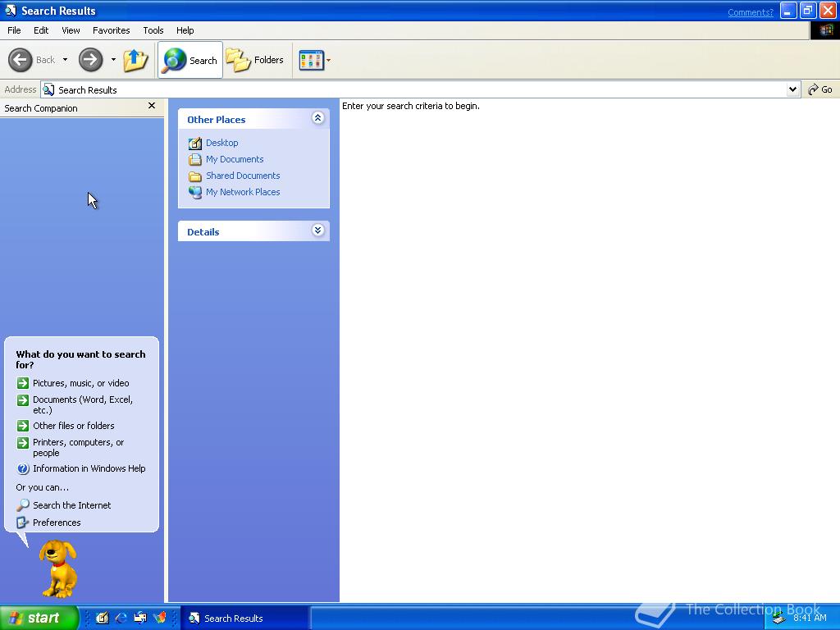Click the third quick launch computer icon
The image size is (840, 630).
coord(140,618)
